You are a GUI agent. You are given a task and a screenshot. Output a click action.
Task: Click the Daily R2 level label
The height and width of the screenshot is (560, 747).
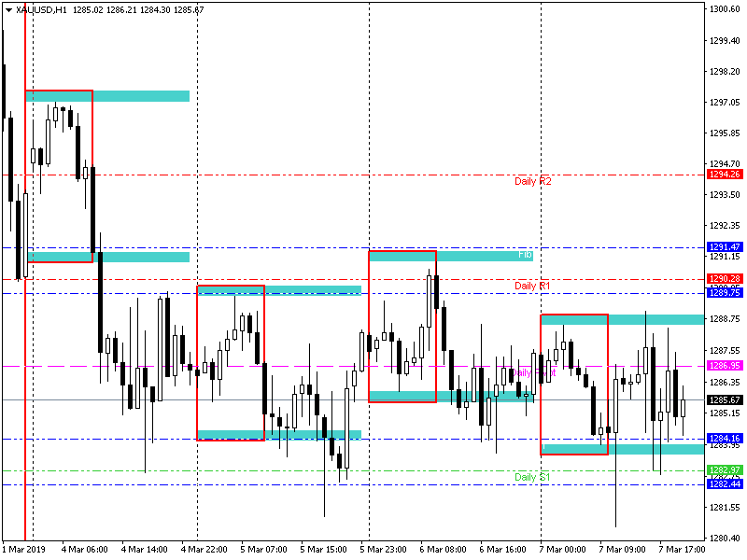(x=532, y=181)
